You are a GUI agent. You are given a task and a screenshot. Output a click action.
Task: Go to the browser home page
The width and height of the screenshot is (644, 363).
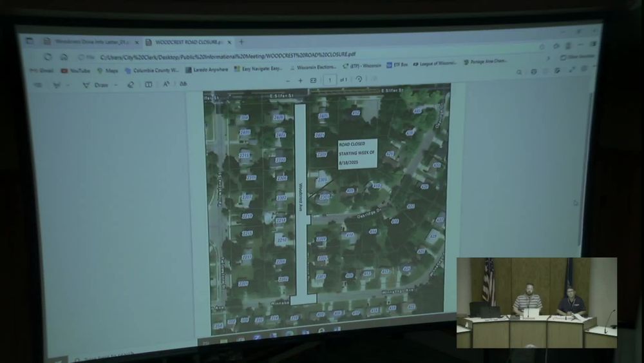[64, 57]
